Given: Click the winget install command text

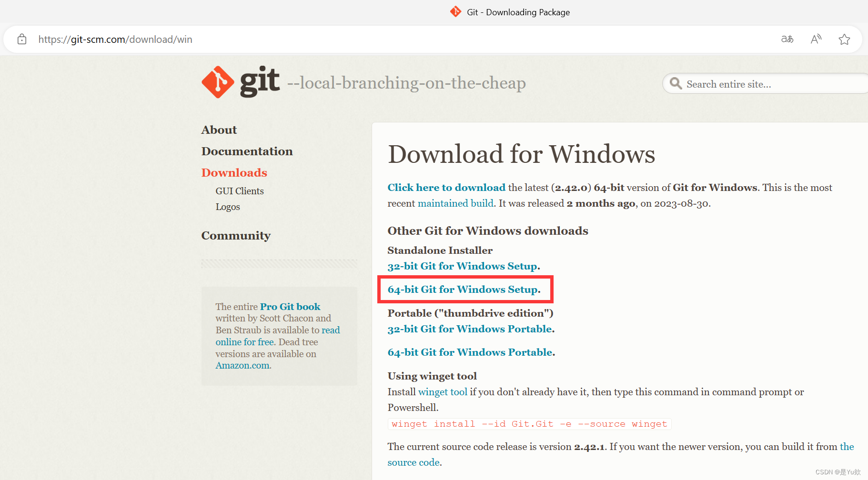Looking at the screenshot, I should [x=529, y=424].
